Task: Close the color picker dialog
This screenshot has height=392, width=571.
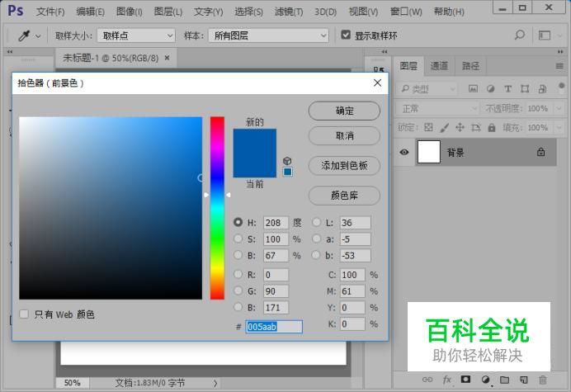Action: tap(378, 83)
